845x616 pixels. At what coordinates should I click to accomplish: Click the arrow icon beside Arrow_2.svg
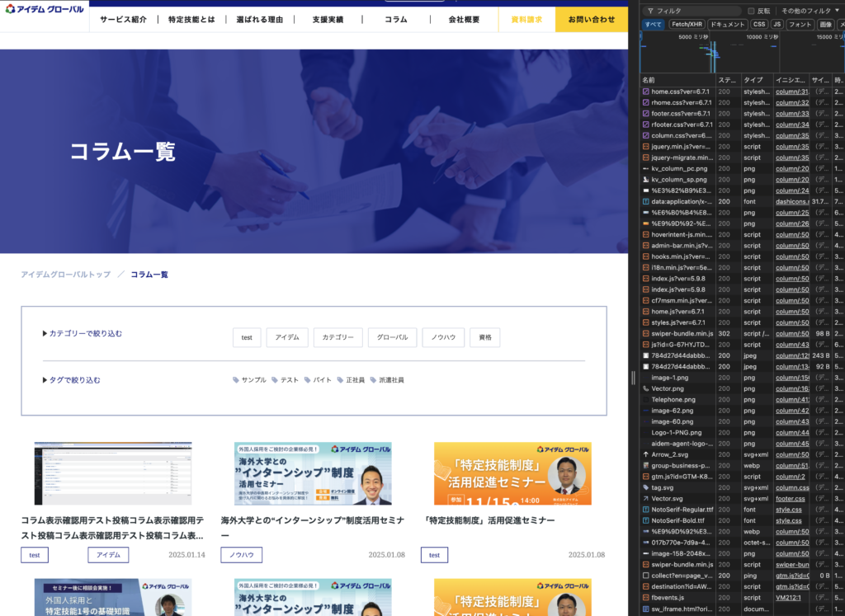tap(645, 454)
